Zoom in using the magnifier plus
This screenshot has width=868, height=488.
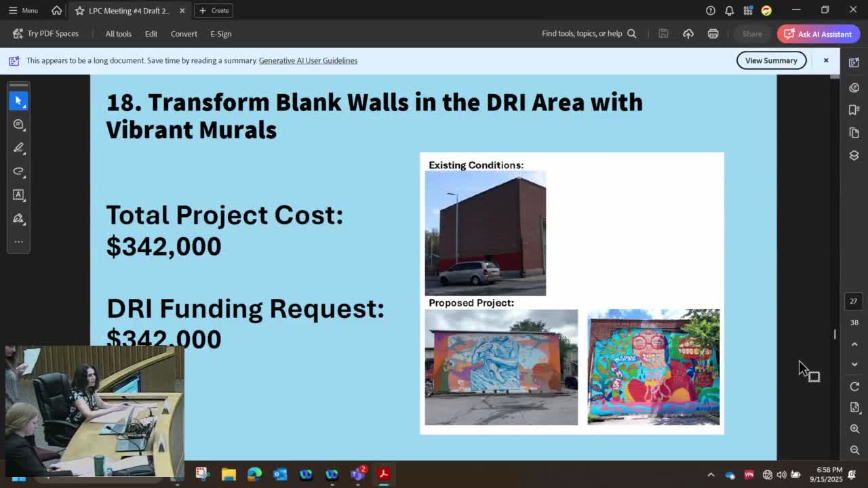click(x=854, y=429)
